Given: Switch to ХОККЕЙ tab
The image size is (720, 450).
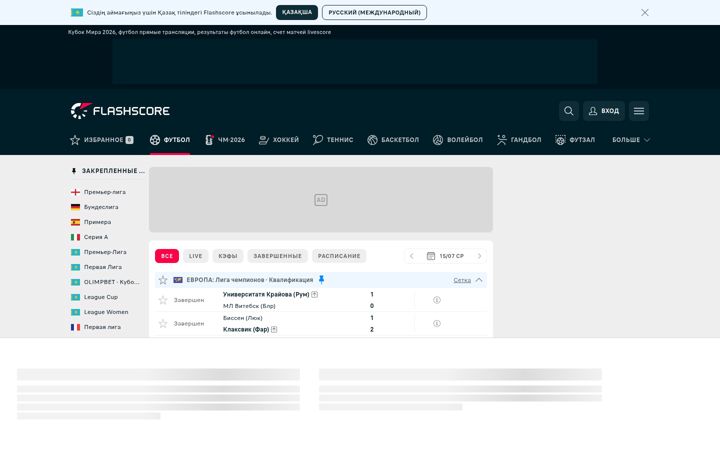Looking at the screenshot, I should (x=279, y=140).
